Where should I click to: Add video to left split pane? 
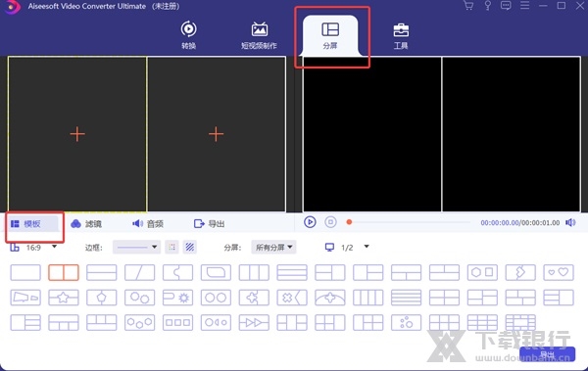[77, 134]
